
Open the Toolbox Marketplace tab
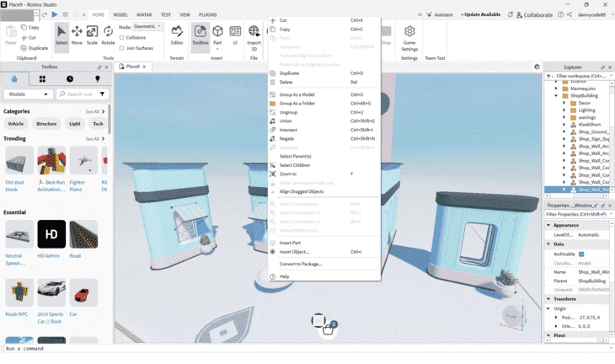[x=14, y=79]
